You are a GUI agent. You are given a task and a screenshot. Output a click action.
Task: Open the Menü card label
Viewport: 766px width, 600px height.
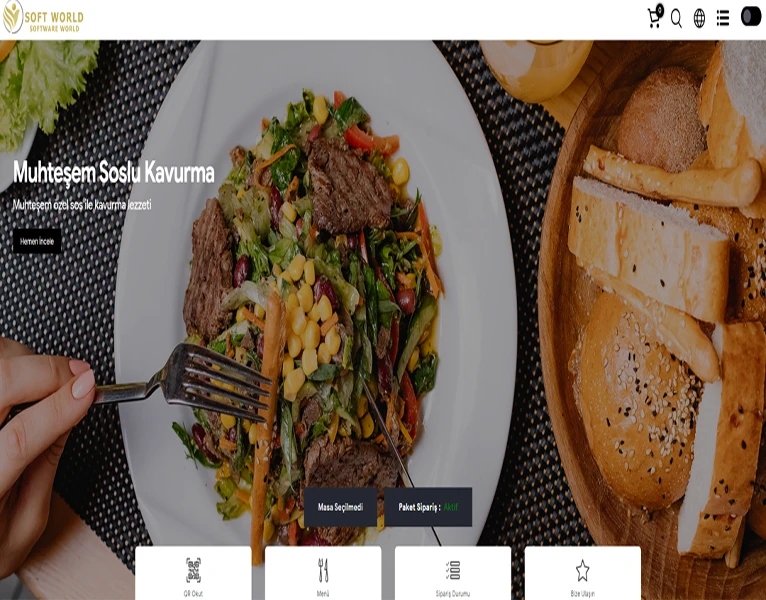323,594
